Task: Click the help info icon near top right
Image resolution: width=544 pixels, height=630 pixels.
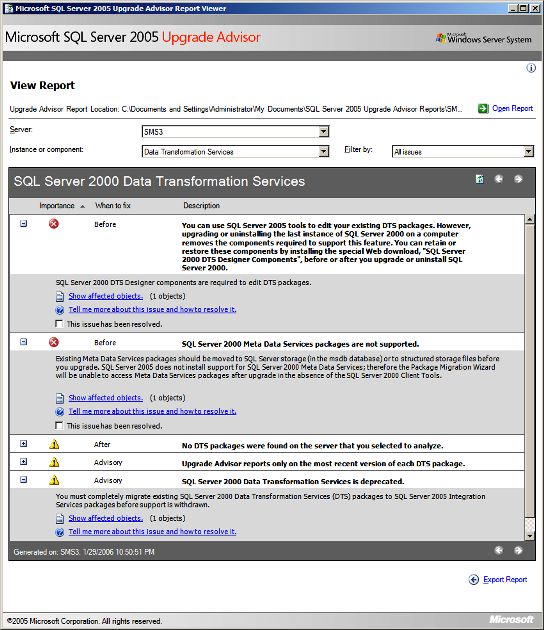Action: (x=531, y=68)
